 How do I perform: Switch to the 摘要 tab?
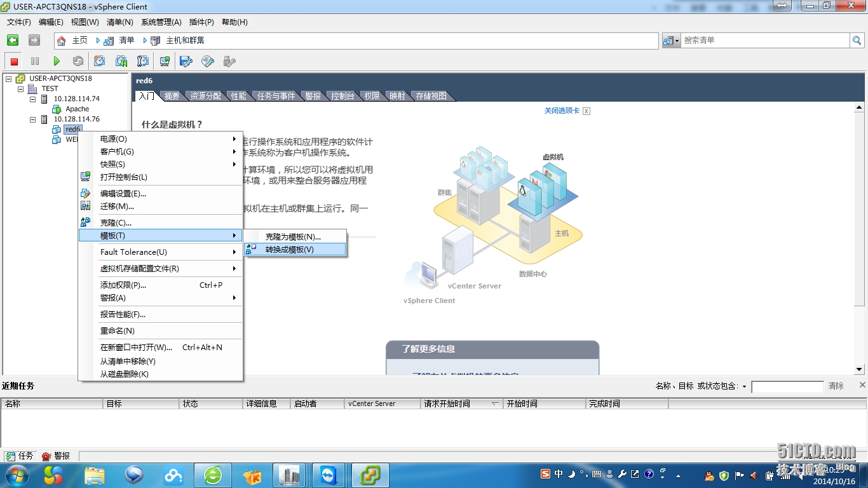point(172,96)
